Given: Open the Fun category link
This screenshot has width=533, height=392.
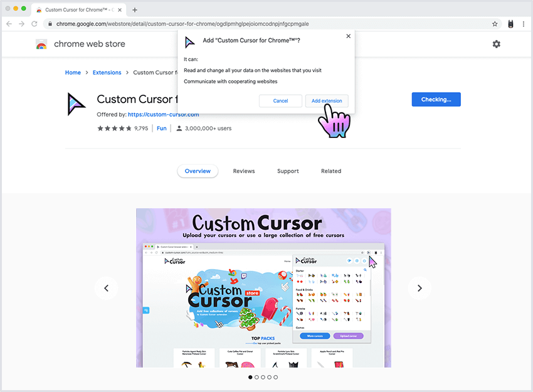Looking at the screenshot, I should pyautogui.click(x=161, y=128).
